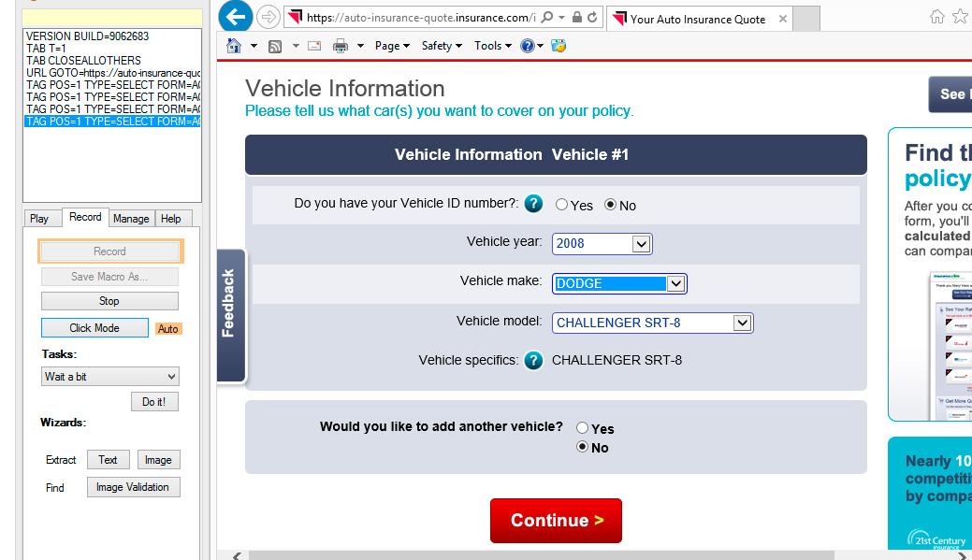Image resolution: width=972 pixels, height=560 pixels.
Task: Click the lock security icon in address bar
Action: pyautogui.click(x=577, y=18)
